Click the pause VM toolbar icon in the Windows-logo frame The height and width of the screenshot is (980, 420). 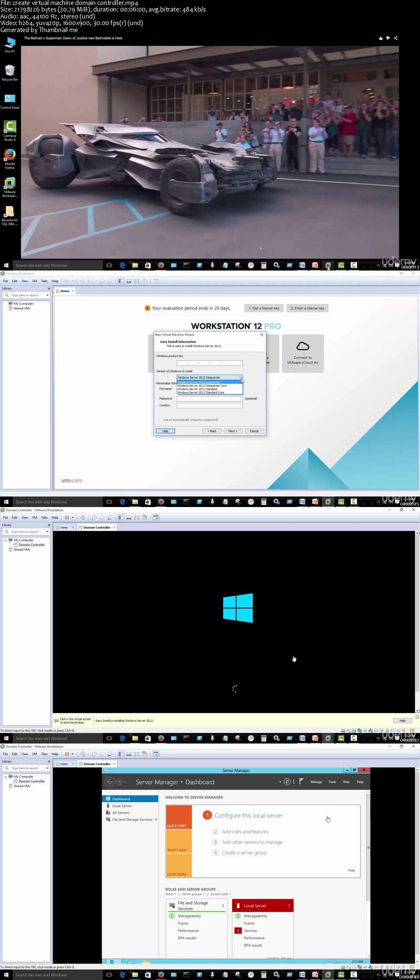coord(67,518)
